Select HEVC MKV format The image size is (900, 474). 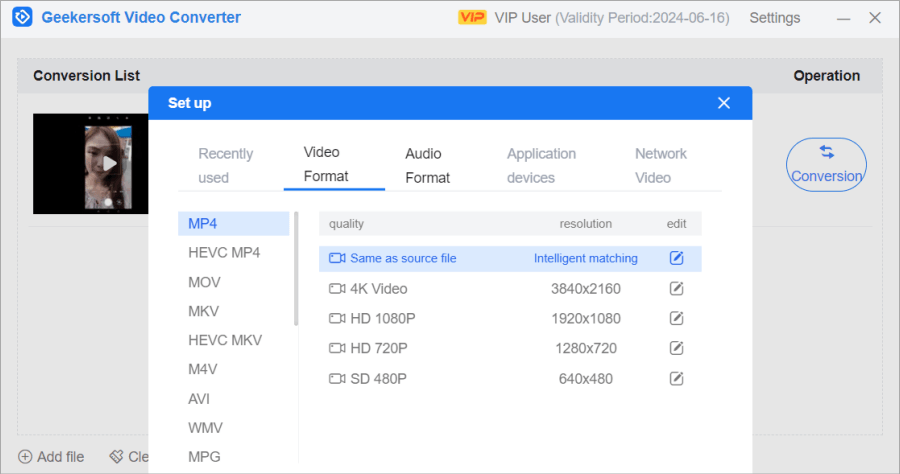[224, 340]
